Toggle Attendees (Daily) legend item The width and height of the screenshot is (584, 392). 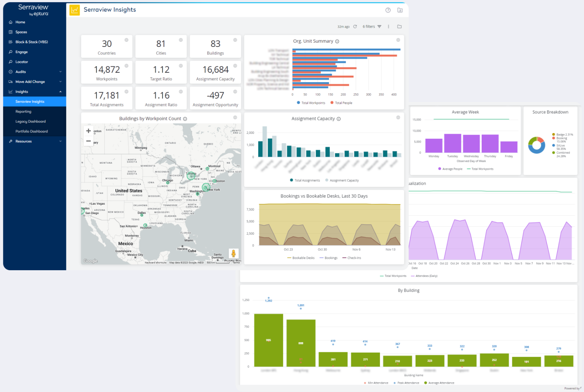[x=424, y=276]
